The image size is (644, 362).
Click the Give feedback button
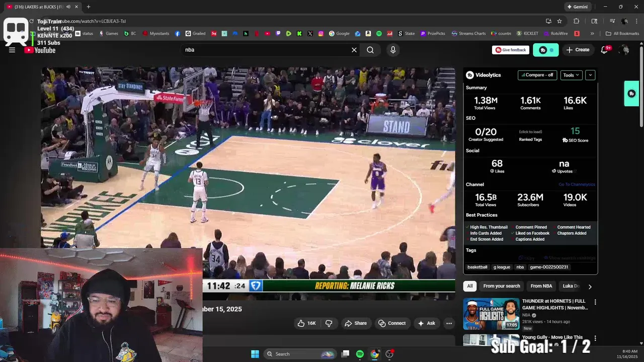[511, 50]
